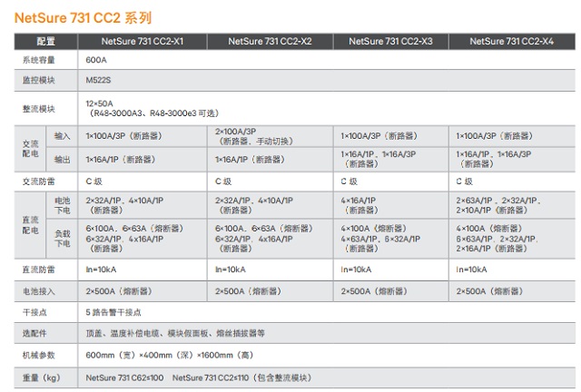Click the NetSure 731 CC2-X2 column header

click(270, 41)
